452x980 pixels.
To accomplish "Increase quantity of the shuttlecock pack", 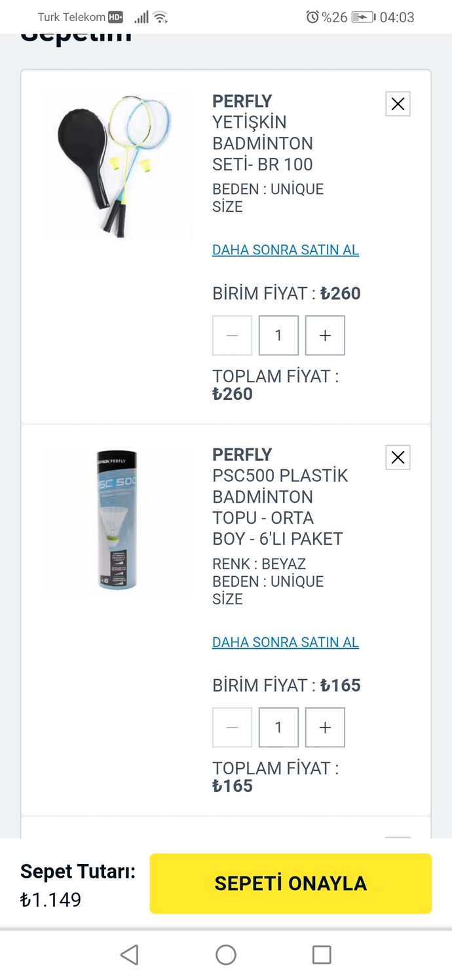I will [325, 727].
